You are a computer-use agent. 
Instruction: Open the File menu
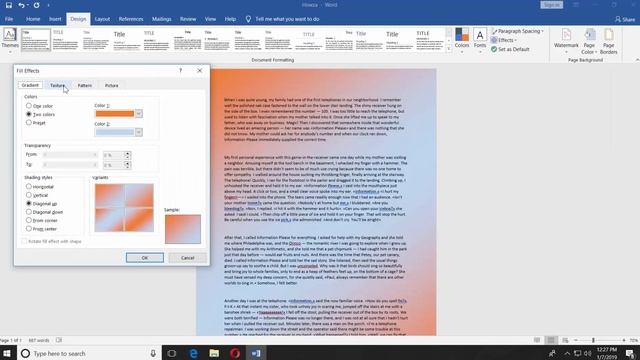pos(9,19)
